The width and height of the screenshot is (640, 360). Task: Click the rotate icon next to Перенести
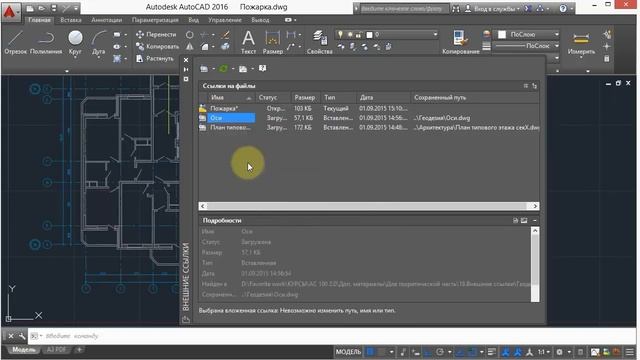190,35
